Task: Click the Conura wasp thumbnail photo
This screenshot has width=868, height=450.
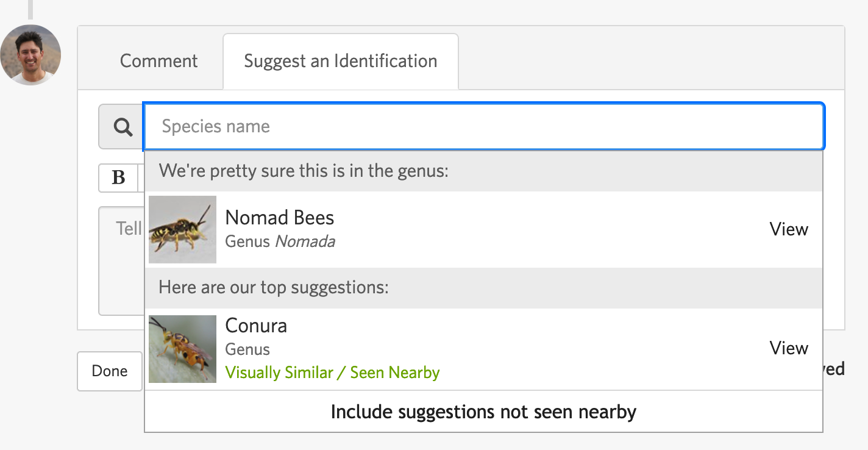Action: tap(182, 349)
